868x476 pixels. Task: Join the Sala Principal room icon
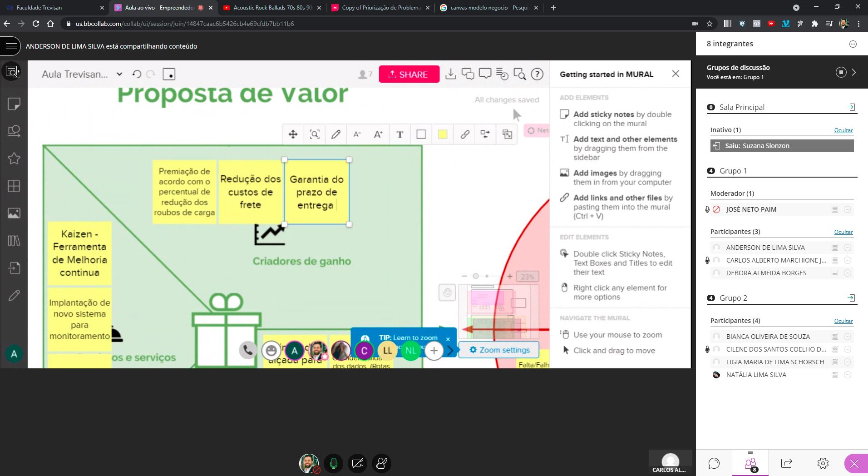[x=851, y=107]
